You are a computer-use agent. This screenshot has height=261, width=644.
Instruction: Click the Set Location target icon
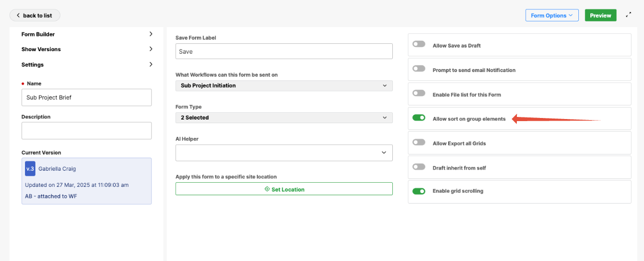tap(267, 189)
